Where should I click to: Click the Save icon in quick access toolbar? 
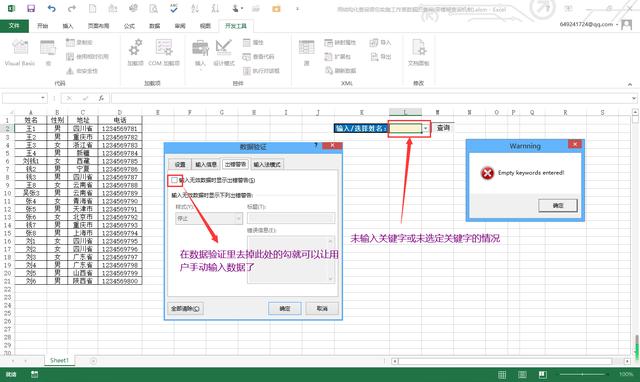click(x=31, y=9)
